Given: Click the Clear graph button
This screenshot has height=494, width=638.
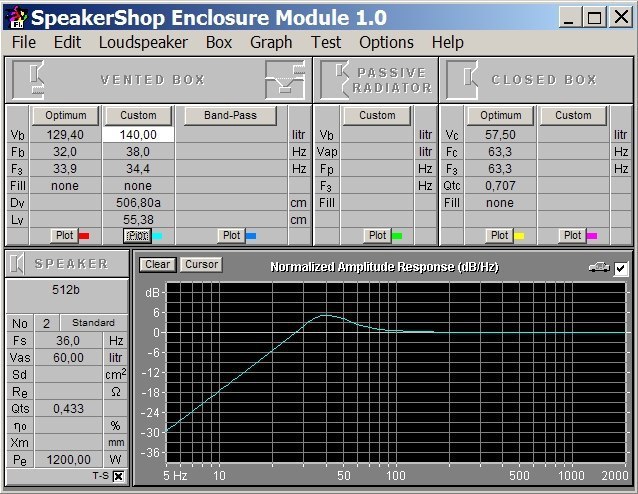Looking at the screenshot, I should (x=158, y=265).
